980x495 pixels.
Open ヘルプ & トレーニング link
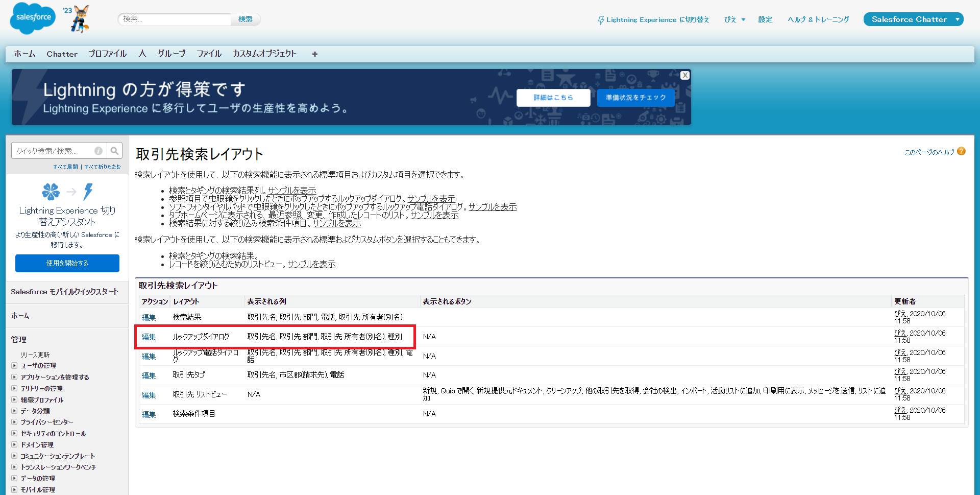(818, 19)
